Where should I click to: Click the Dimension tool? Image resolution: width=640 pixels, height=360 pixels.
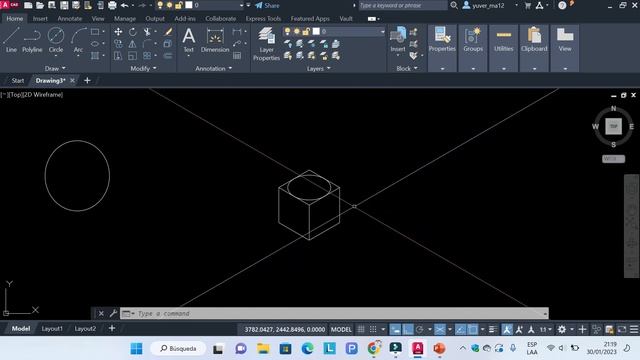pyautogui.click(x=215, y=40)
